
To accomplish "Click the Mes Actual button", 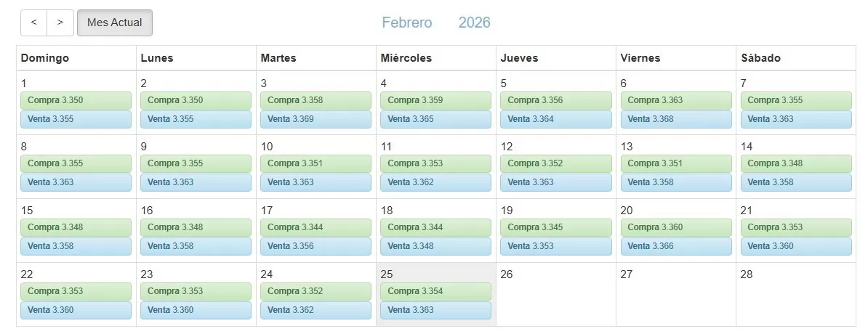I will [x=115, y=23].
